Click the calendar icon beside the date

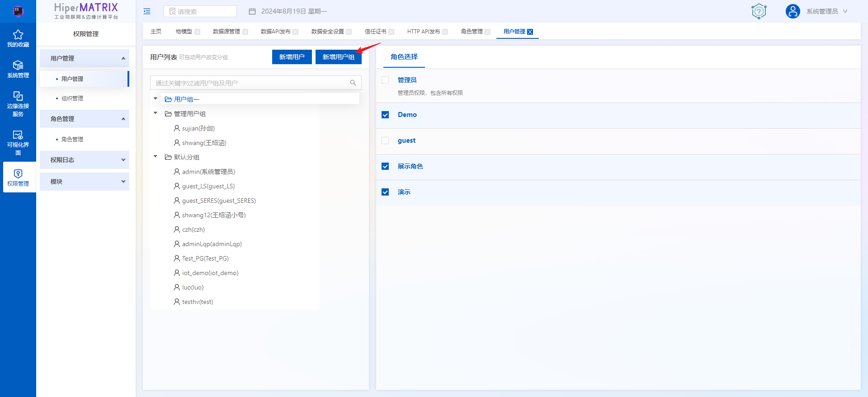[252, 11]
